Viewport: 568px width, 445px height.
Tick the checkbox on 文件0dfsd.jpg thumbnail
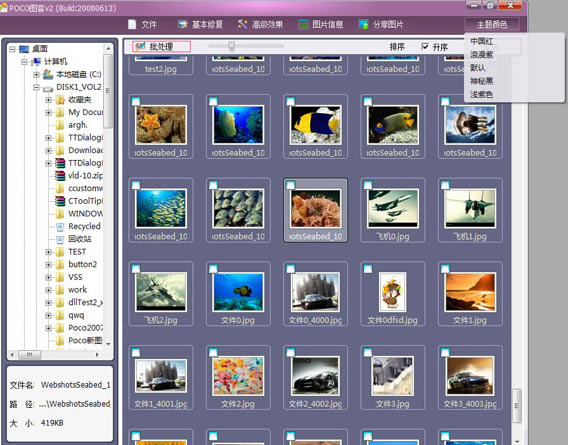click(x=368, y=269)
